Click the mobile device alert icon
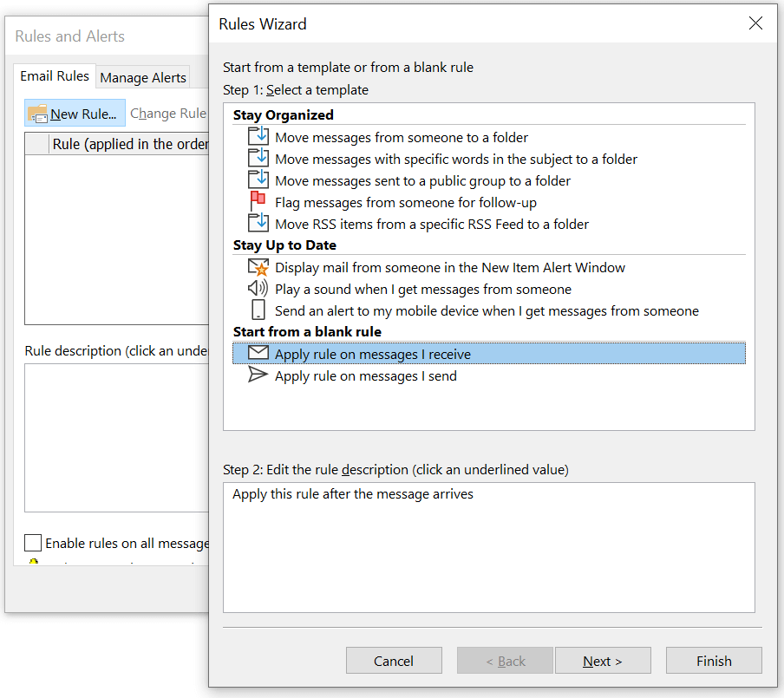The image size is (784, 698). click(x=258, y=310)
